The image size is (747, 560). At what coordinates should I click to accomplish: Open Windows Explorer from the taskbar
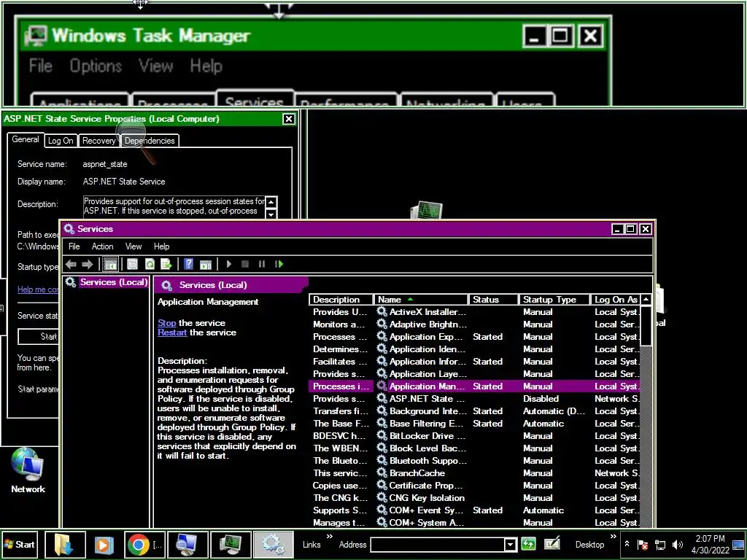tap(65, 545)
